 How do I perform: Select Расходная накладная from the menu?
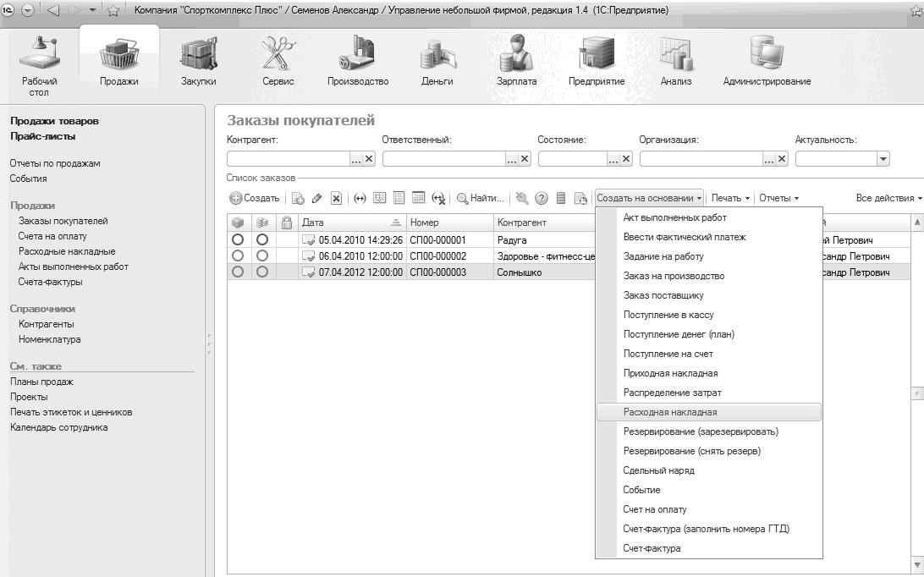(x=670, y=412)
